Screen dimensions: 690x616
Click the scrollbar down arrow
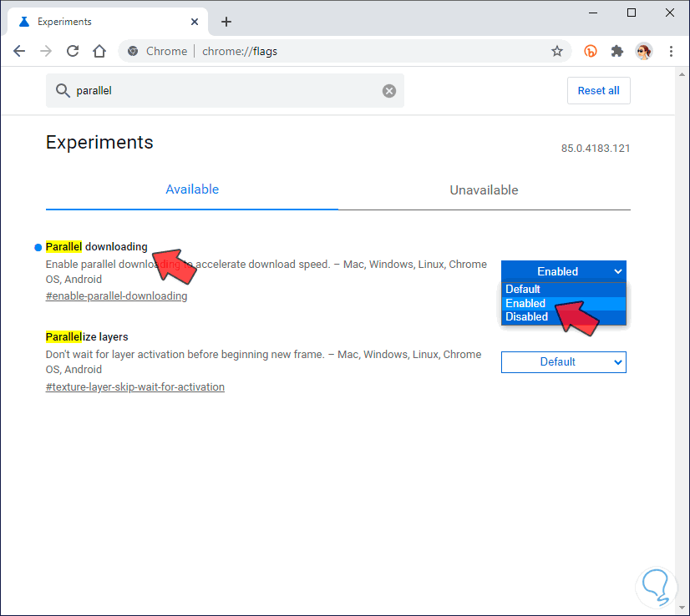(x=682, y=608)
